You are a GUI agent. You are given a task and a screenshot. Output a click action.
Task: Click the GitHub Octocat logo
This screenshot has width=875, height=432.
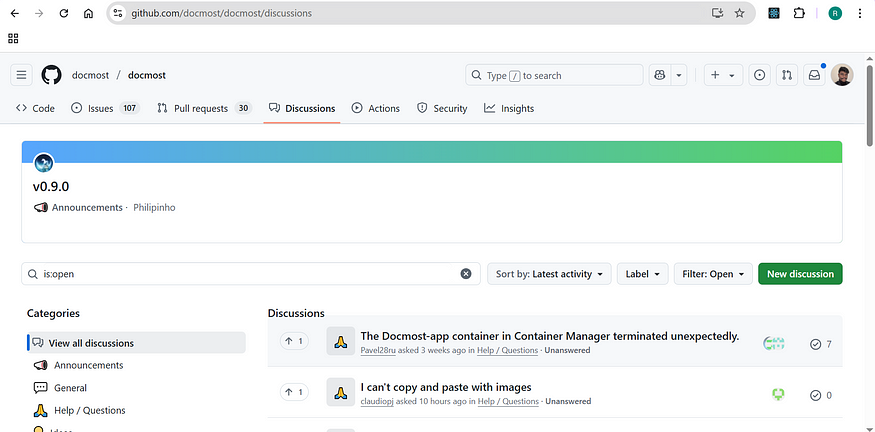tap(51, 75)
